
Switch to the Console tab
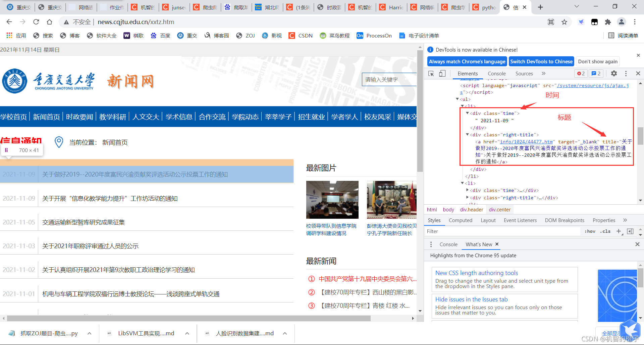497,74
